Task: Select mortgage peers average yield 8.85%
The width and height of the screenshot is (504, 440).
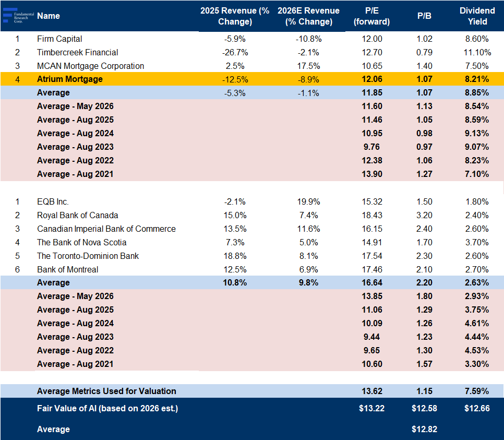Action: 477,92
